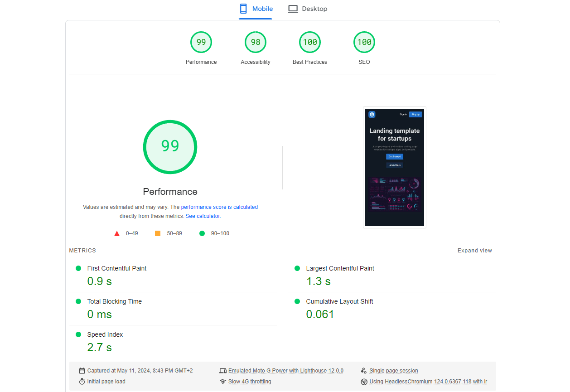Viewport: 570px width, 392px height.
Task: Click the green circle 90–100 legend icon
Action: click(202, 233)
